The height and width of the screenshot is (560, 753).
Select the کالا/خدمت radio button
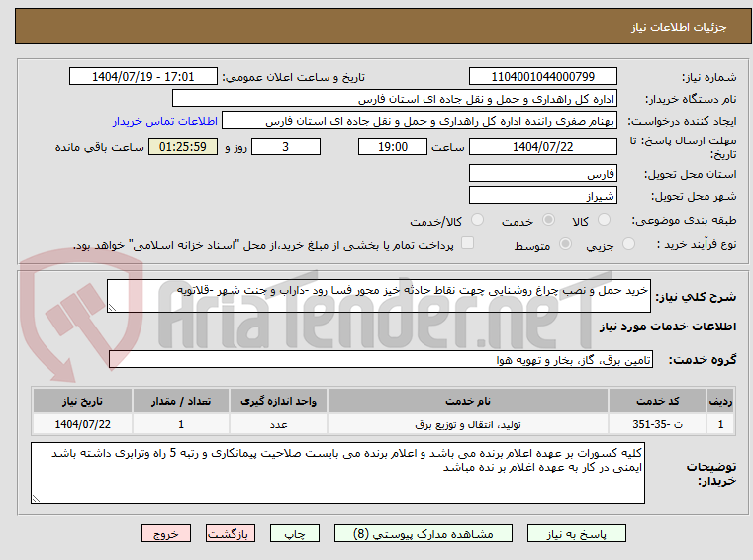tap(477, 220)
